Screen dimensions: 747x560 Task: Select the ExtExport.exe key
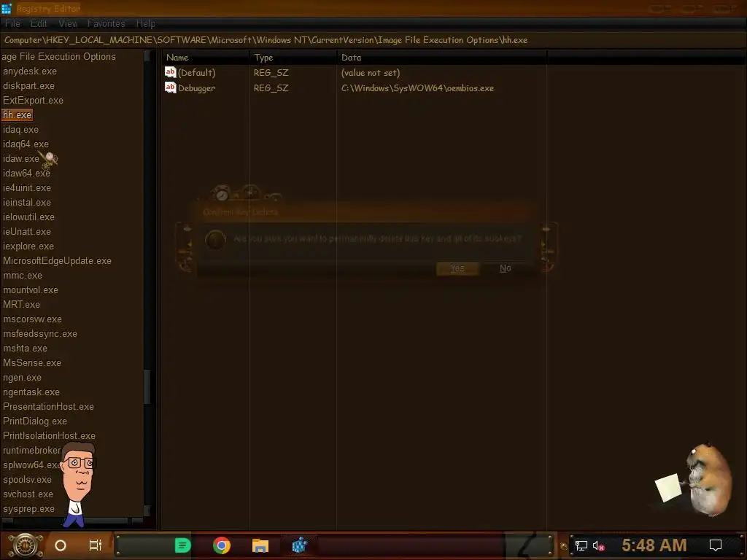(33, 101)
